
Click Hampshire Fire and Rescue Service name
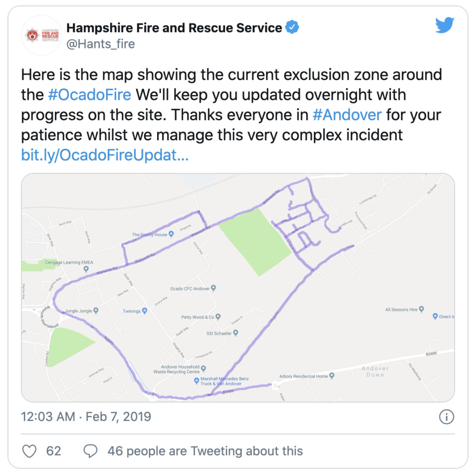point(174,27)
